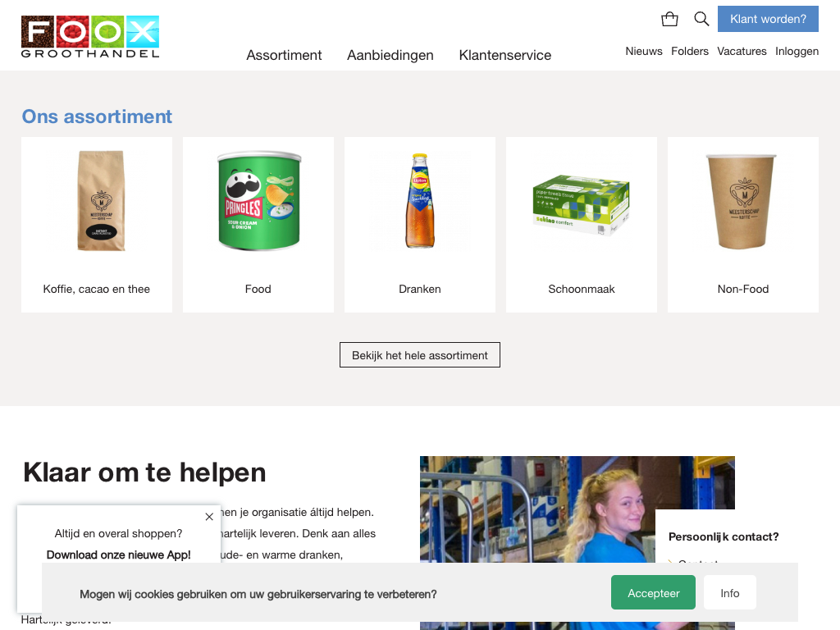
Task: Close the app download popup
Action: (x=209, y=517)
